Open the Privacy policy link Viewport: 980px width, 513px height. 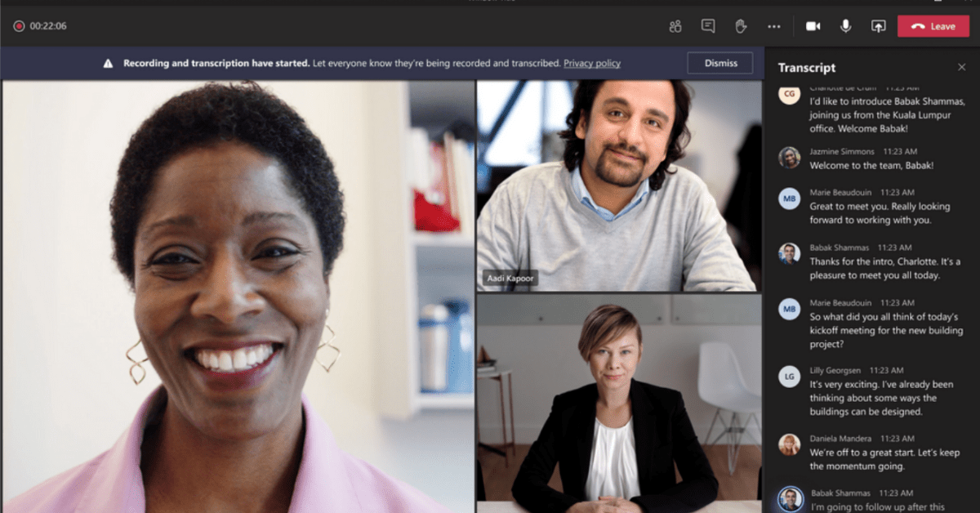tap(592, 63)
